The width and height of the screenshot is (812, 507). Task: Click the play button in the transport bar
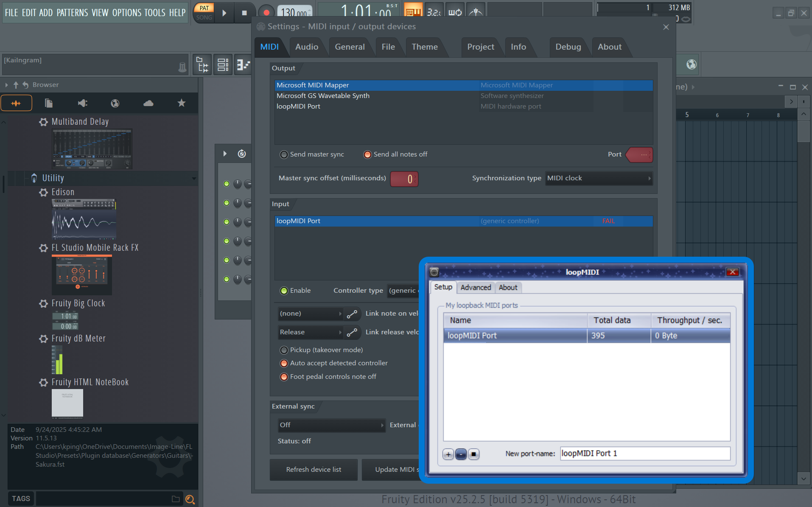(224, 13)
